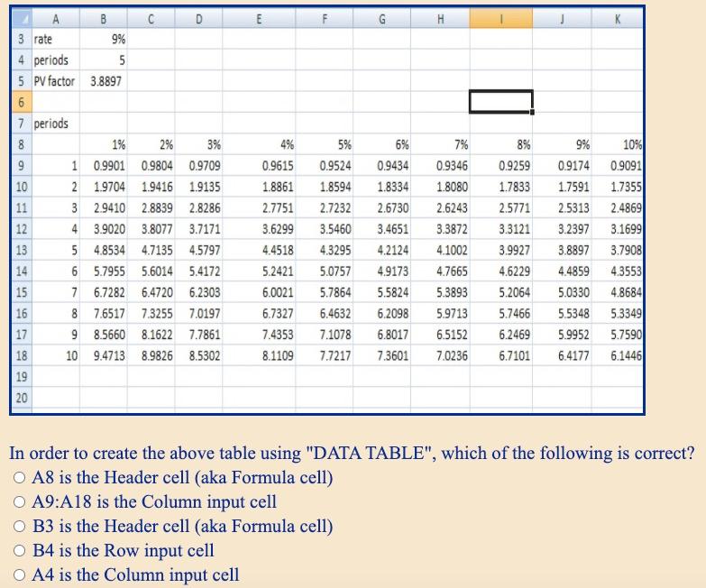This screenshot has height=588, width=706.
Task: Click cell with value 0.9901
Action: pyautogui.click(x=104, y=166)
